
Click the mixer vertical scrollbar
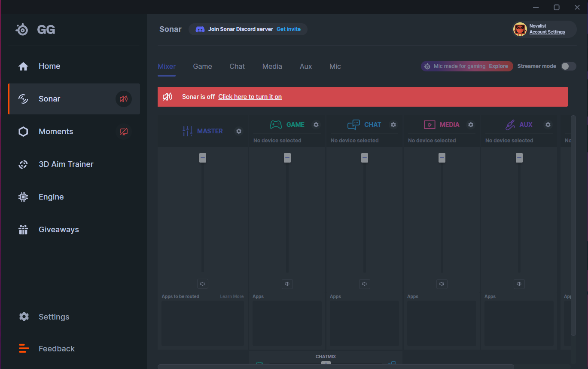(x=573, y=225)
